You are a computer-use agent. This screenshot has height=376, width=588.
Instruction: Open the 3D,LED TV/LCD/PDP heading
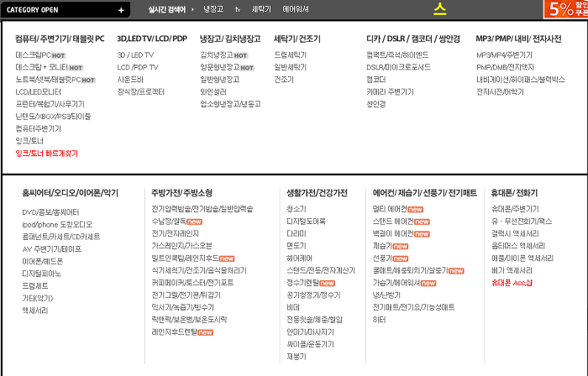152,39
